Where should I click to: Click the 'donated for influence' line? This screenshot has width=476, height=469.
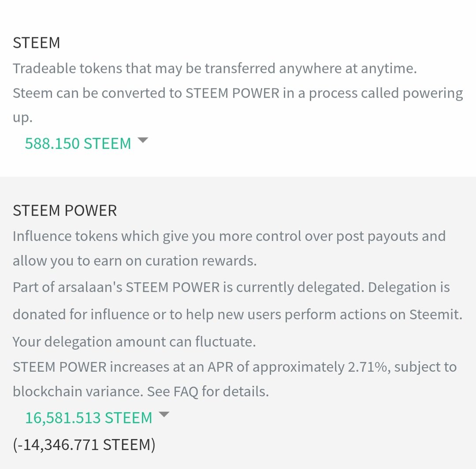[238, 314]
